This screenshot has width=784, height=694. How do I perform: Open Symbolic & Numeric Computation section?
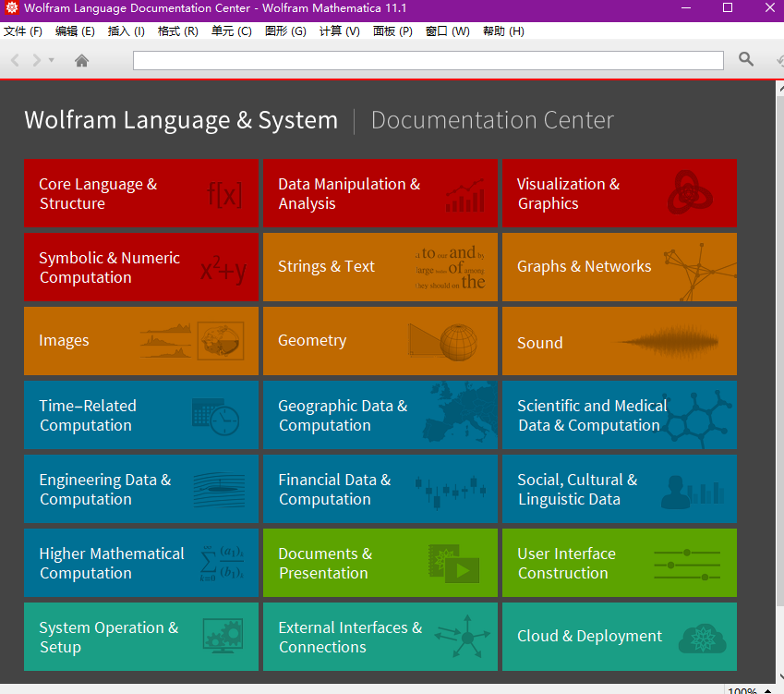pos(109,267)
